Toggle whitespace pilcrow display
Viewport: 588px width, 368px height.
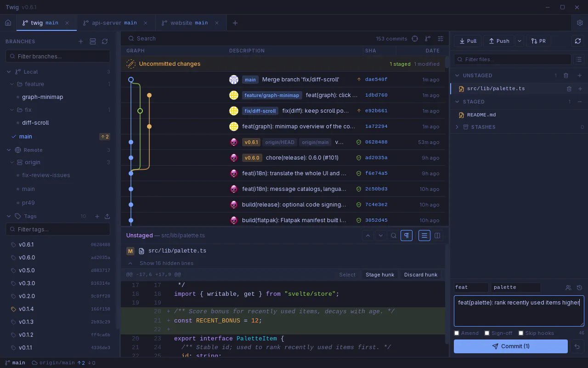point(407,236)
